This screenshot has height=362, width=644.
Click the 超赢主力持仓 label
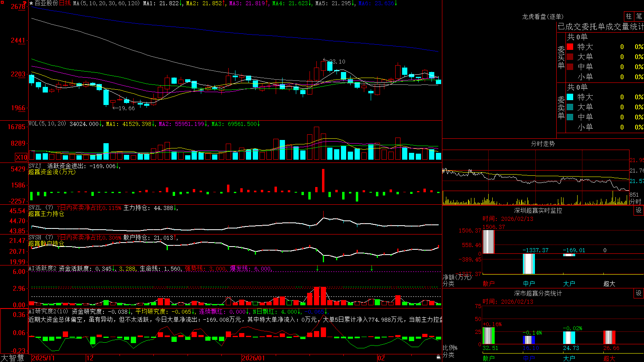46,214
